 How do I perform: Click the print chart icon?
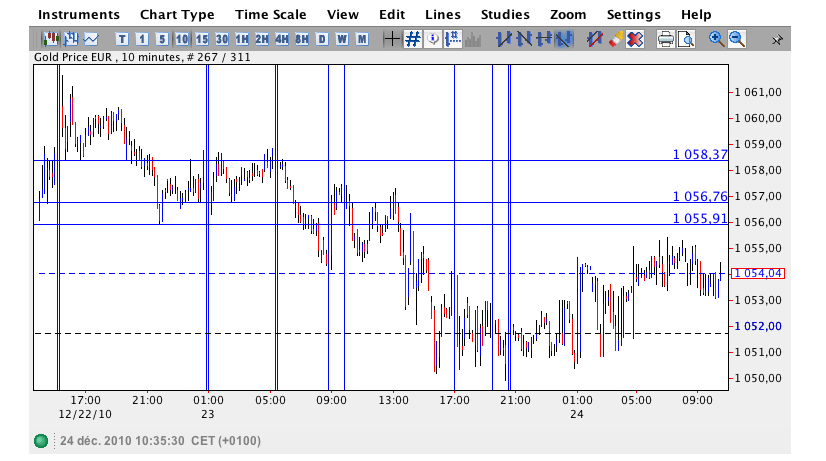click(x=665, y=39)
